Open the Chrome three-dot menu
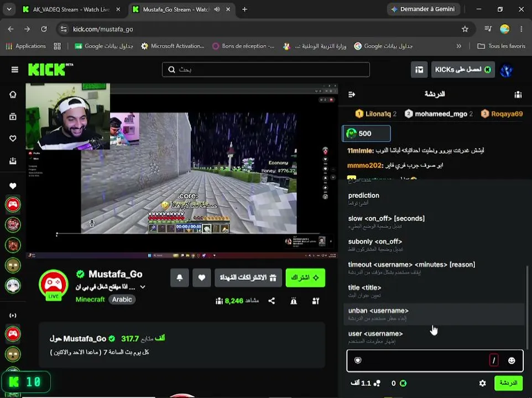This screenshot has width=532, height=398. (x=521, y=29)
